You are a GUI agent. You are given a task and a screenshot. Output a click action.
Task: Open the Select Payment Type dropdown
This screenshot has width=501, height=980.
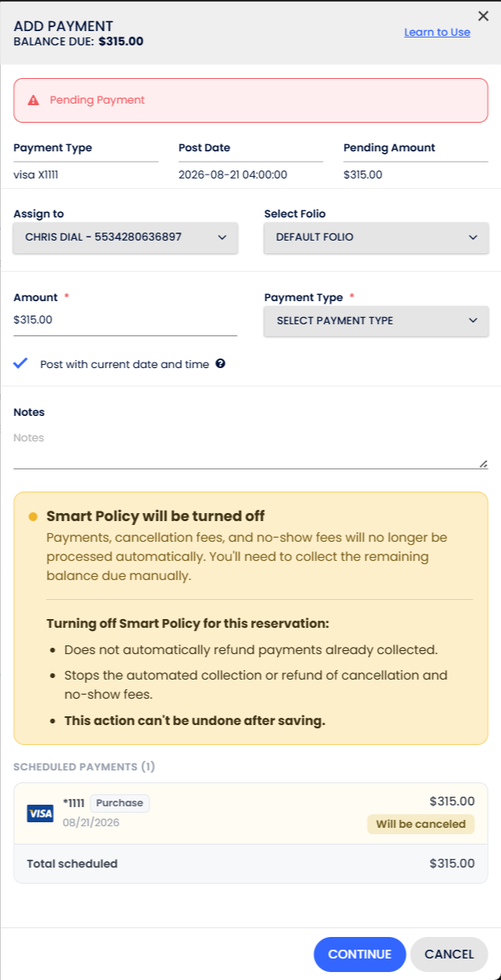point(376,321)
